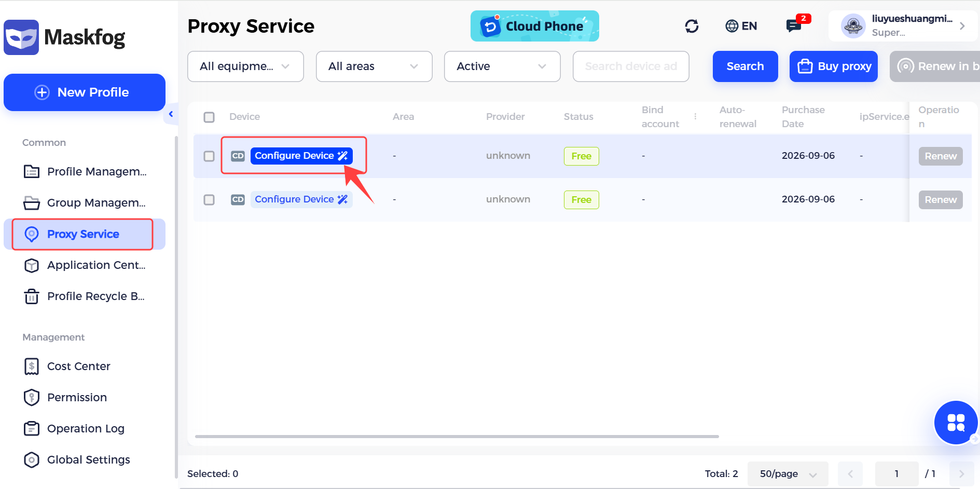Select Proxy Service in the sidebar

85,234
